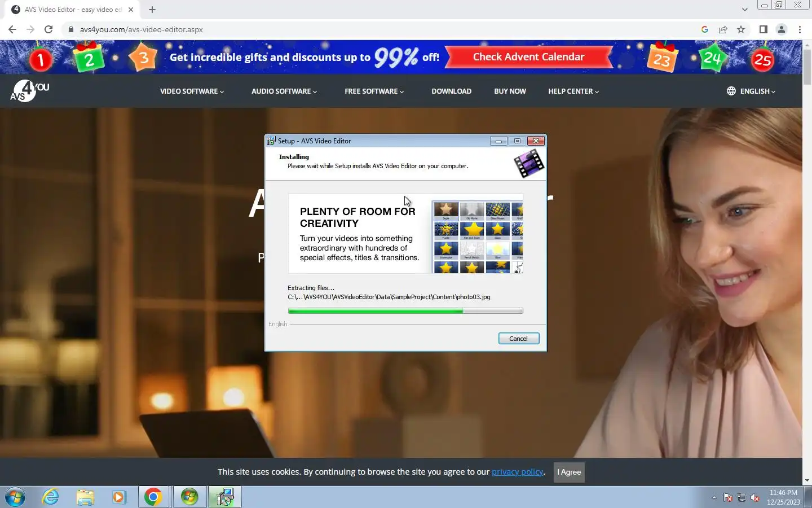Minimize the Setup dialog
Image resolution: width=812 pixels, height=508 pixels.
point(498,141)
